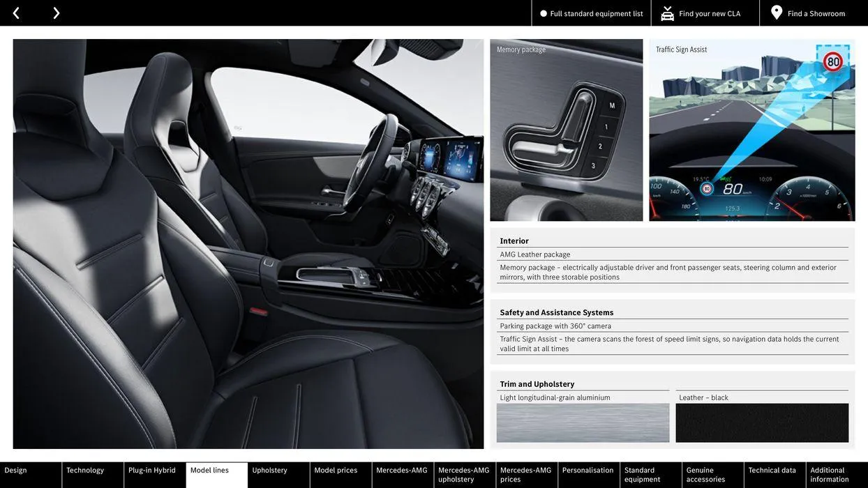
Task: Click the dot icon before Full standard equipment list
Action: coord(544,14)
